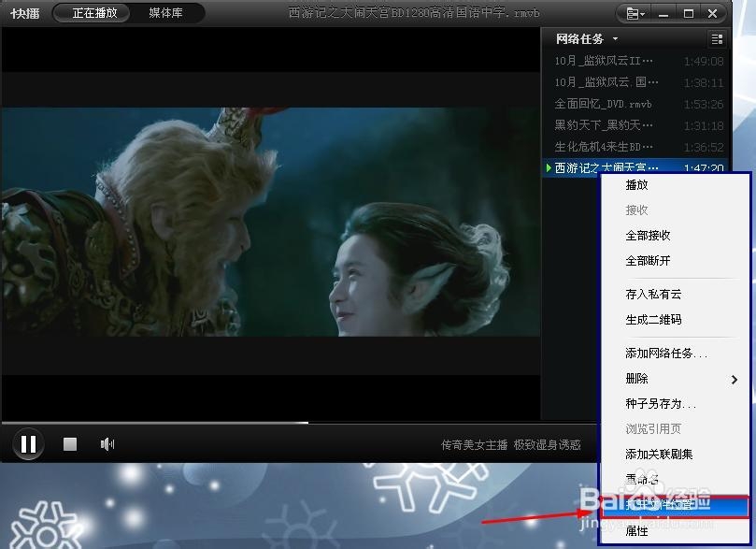Open the 删除 submenu arrow
The height and width of the screenshot is (549, 756).
[x=735, y=379]
